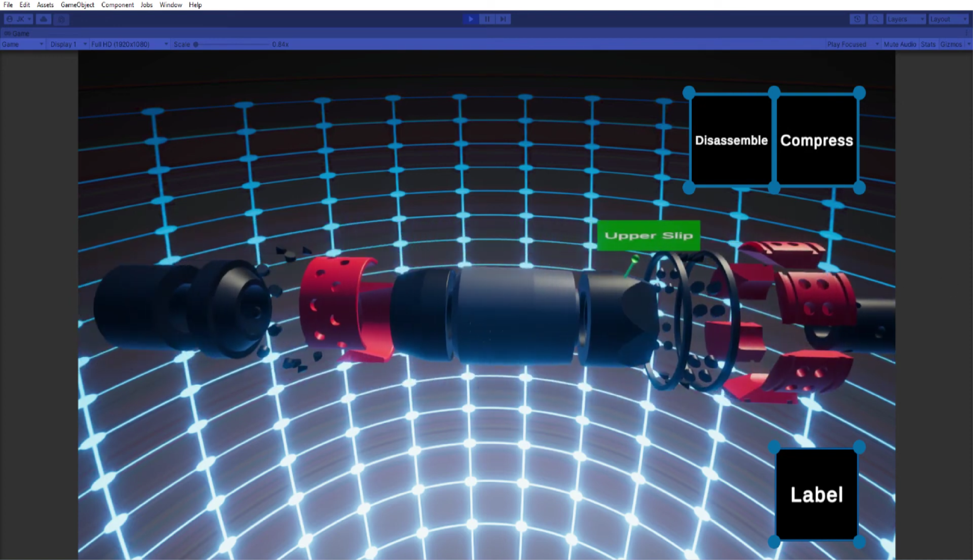The width and height of the screenshot is (973, 560).
Task: Open the Unity search magnifier icon
Action: click(x=875, y=19)
